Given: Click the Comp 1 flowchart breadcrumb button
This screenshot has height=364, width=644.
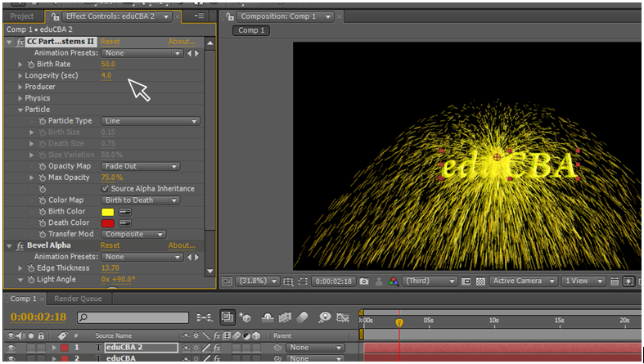Looking at the screenshot, I should coord(251,30).
